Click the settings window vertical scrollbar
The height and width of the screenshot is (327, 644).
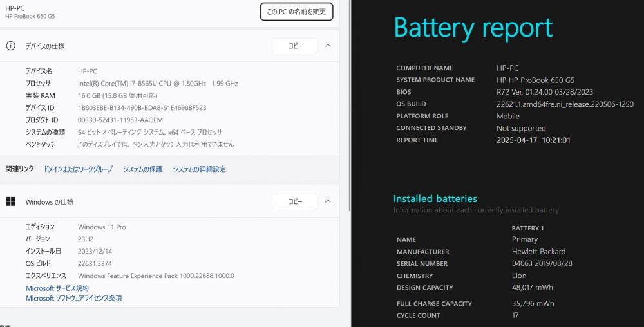pos(349,106)
